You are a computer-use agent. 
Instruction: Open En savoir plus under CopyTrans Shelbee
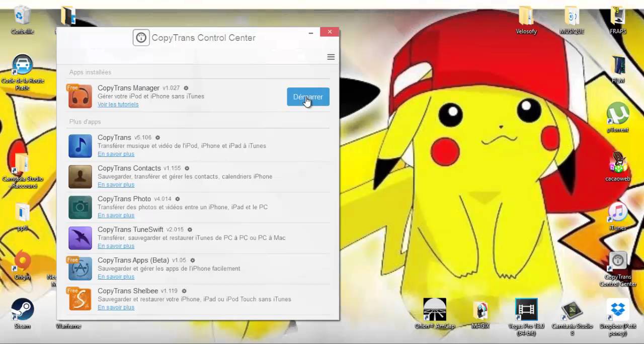[116, 307]
